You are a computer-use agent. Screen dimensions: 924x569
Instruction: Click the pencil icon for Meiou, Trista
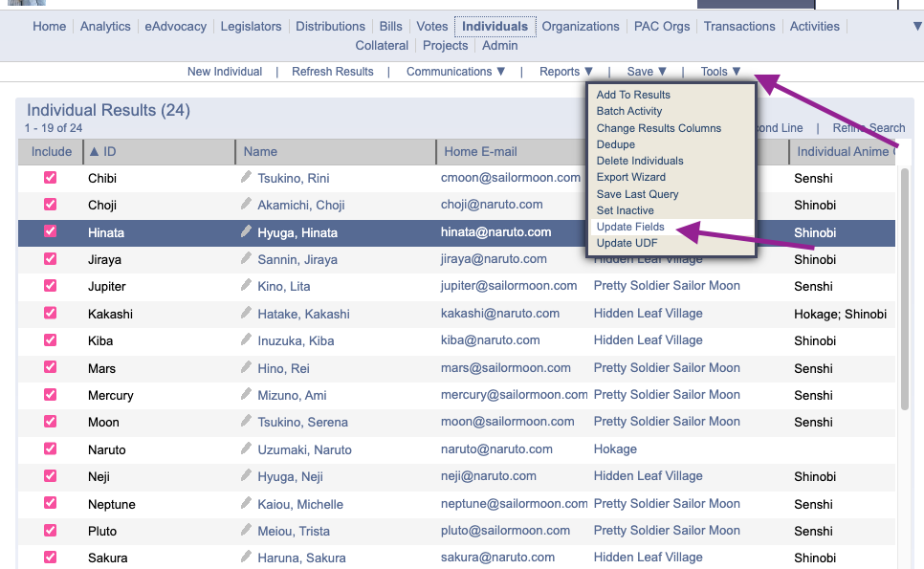point(246,530)
